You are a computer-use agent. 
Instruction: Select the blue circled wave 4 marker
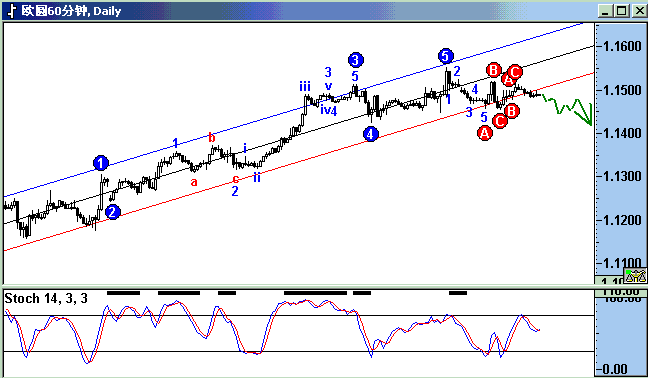pos(371,134)
